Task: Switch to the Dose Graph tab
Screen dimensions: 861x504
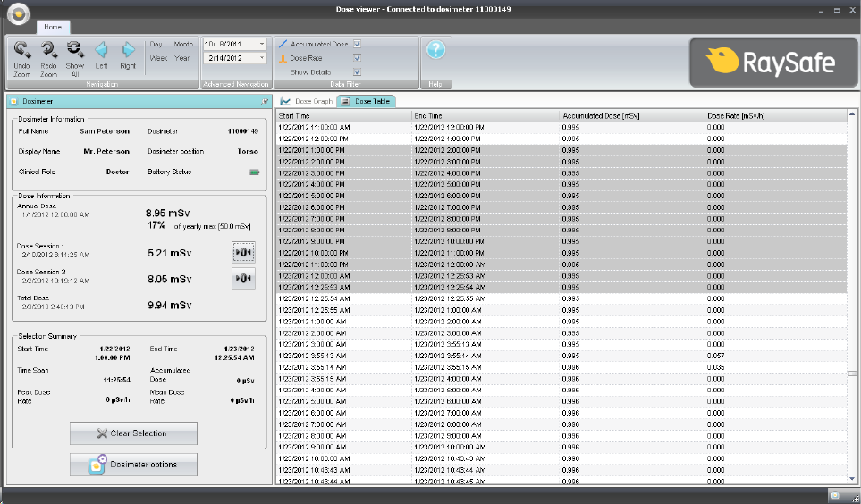Action: [307, 101]
